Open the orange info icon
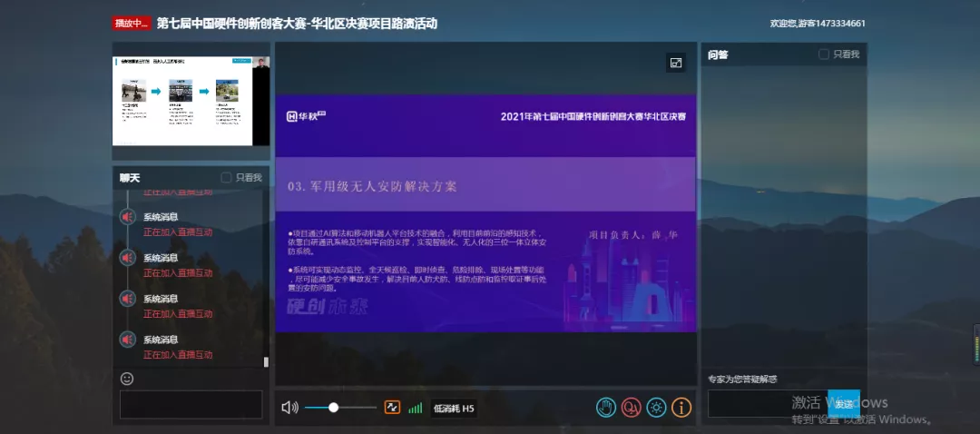980x434 pixels. (681, 408)
